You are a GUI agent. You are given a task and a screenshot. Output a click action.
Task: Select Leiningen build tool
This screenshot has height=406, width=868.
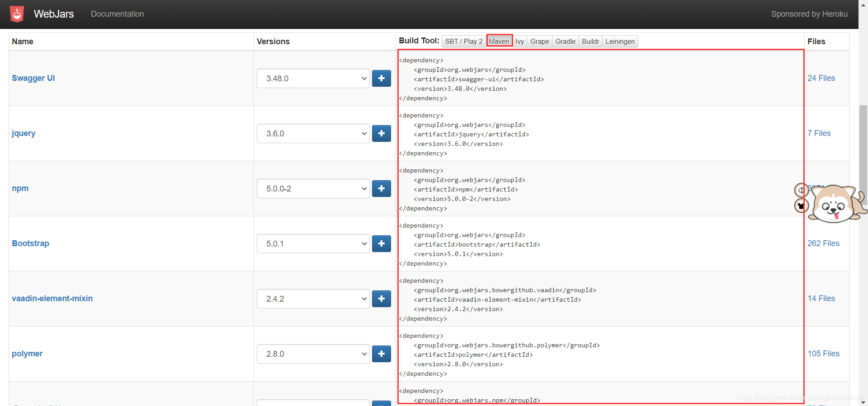[x=620, y=41]
